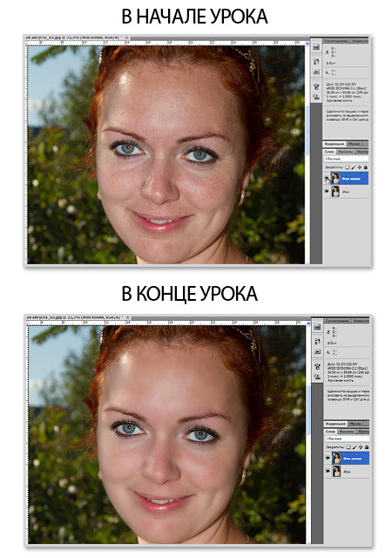Switch to 'Каналы' tab in the end-of-lesson screenshot

click(347, 432)
